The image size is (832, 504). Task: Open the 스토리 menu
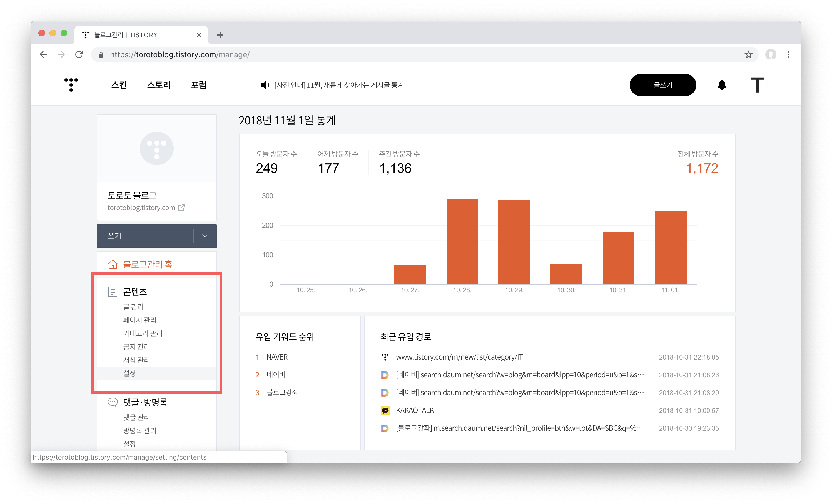point(159,85)
